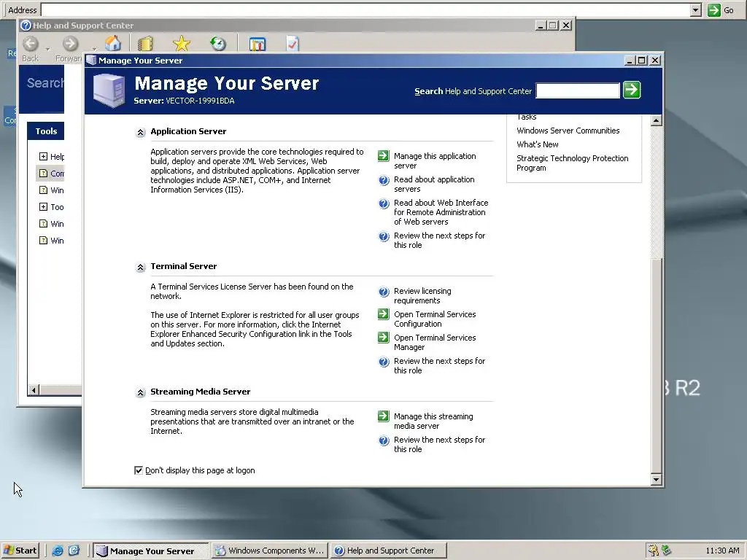Select the Com... item in Tools pane
Screen dimensions: 747x560
(52, 174)
